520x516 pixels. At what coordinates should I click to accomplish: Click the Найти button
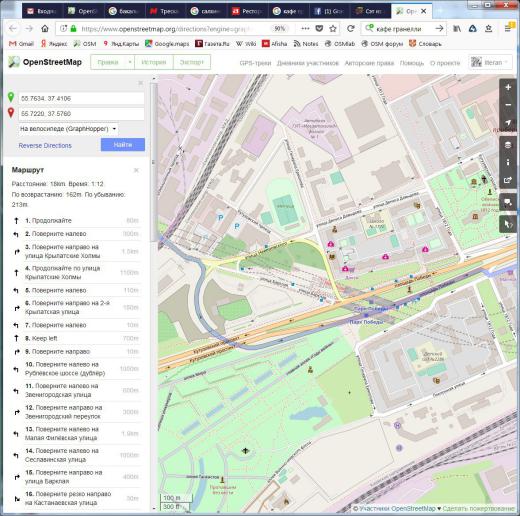pyautogui.click(x=123, y=145)
